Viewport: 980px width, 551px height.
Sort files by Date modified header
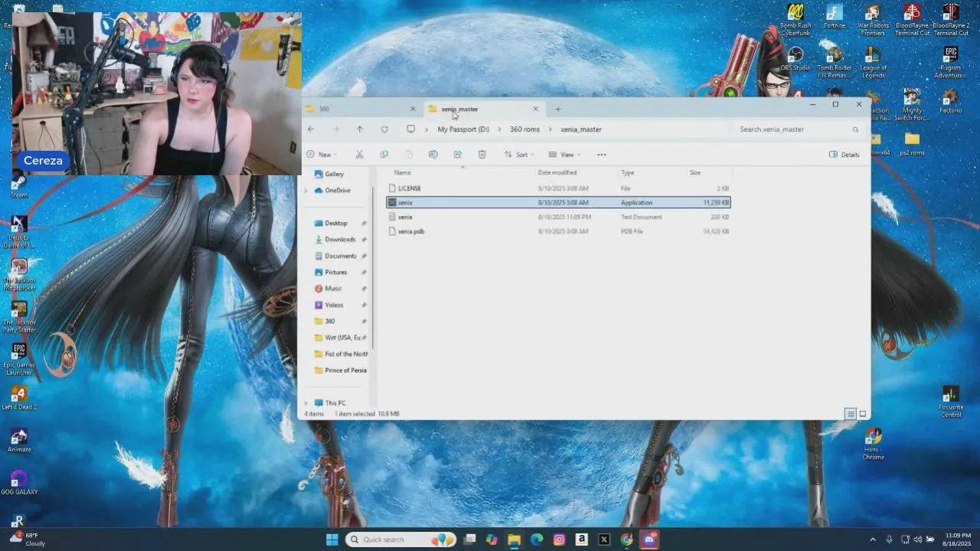[x=557, y=173]
